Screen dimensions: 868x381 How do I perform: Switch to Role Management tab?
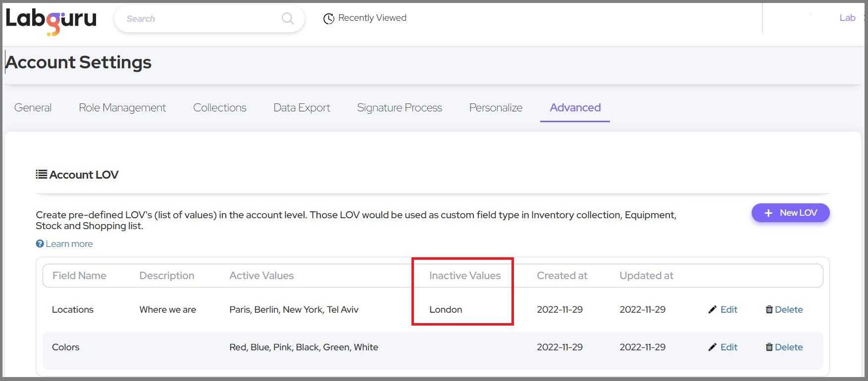click(x=122, y=108)
